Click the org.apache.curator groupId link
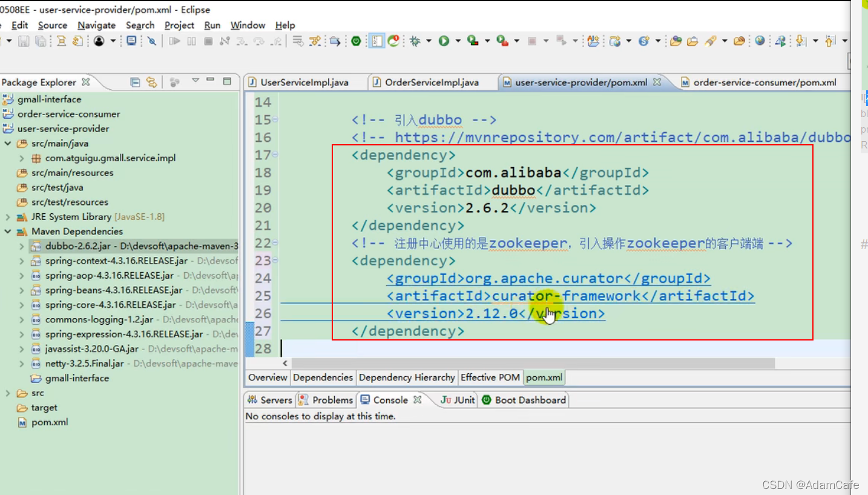The width and height of the screenshot is (868, 495). click(548, 278)
